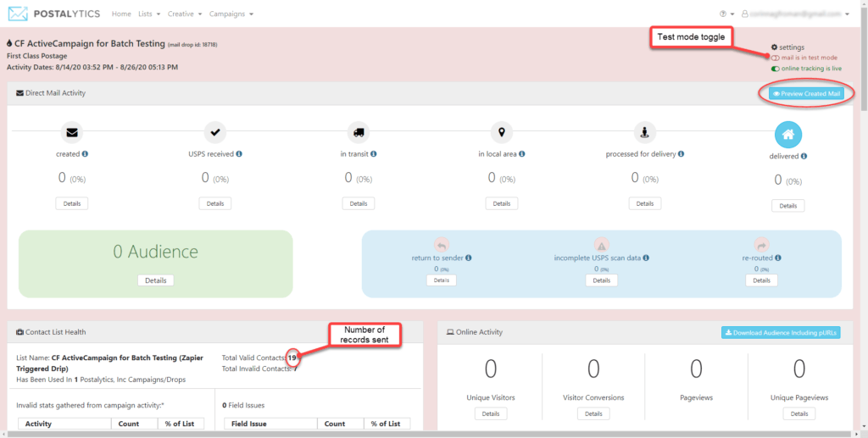Open Details under Unique Pageviews
Image resolution: width=868 pixels, height=438 pixels.
coord(799,413)
